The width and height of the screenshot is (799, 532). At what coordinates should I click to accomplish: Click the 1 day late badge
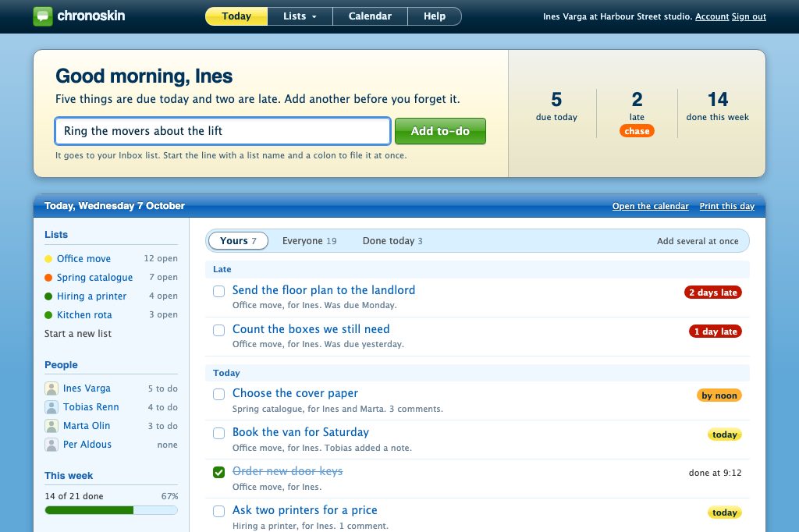(x=716, y=332)
